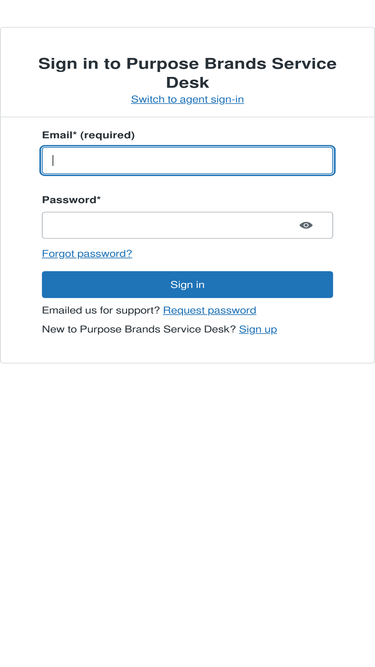Screen dimensions: 375x667
Task: Place cursor in the focused Email box
Action: click(x=188, y=160)
